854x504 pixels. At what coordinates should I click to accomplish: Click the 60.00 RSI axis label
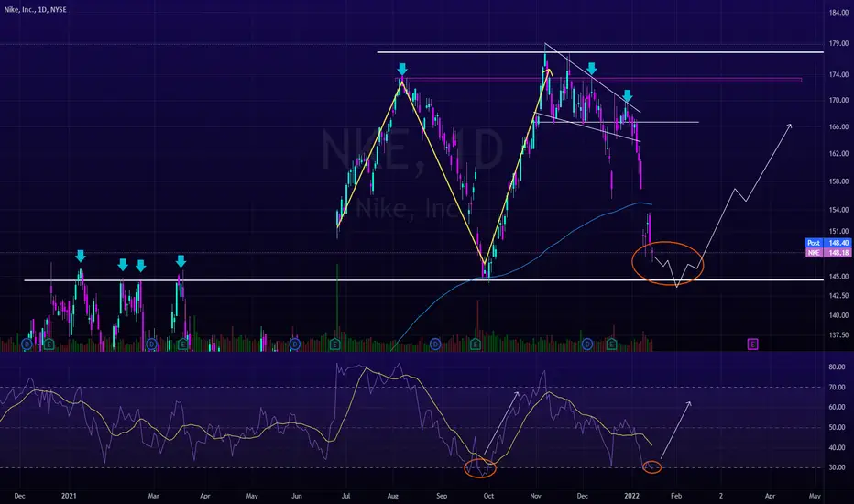[x=837, y=407]
